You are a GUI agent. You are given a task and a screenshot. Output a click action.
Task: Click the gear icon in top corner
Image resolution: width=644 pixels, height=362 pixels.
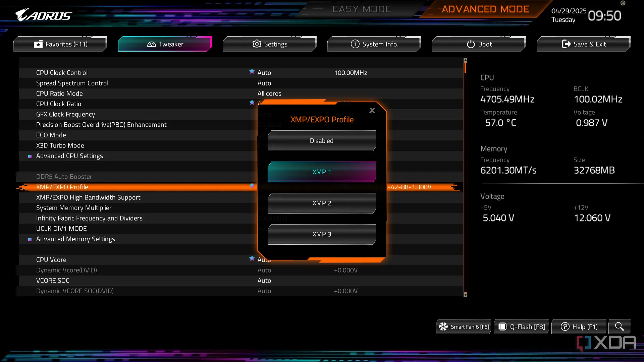(x=623, y=3)
